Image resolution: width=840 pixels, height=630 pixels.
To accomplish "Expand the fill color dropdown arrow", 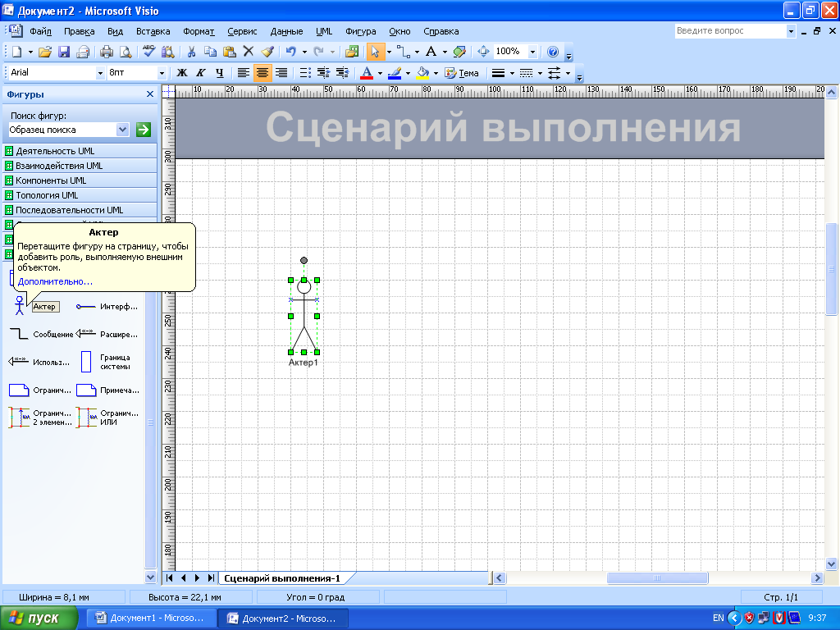I will coord(436,73).
